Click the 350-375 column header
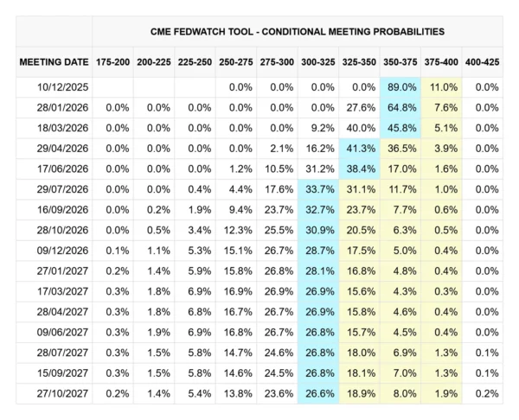The image size is (519, 420). click(x=399, y=62)
